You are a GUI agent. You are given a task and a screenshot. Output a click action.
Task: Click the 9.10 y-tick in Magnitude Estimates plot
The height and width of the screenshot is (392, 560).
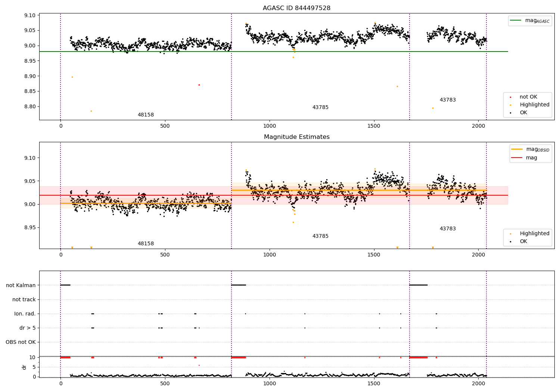coord(30,158)
